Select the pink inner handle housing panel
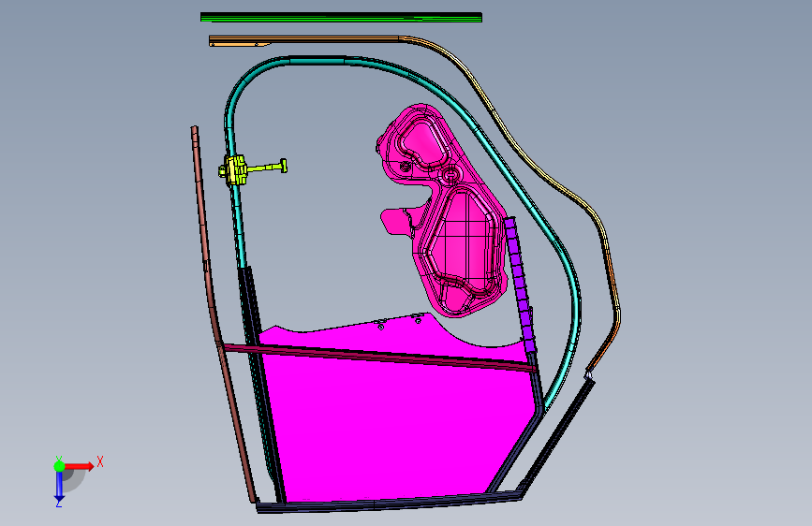This screenshot has height=526, width=812. 444,210
